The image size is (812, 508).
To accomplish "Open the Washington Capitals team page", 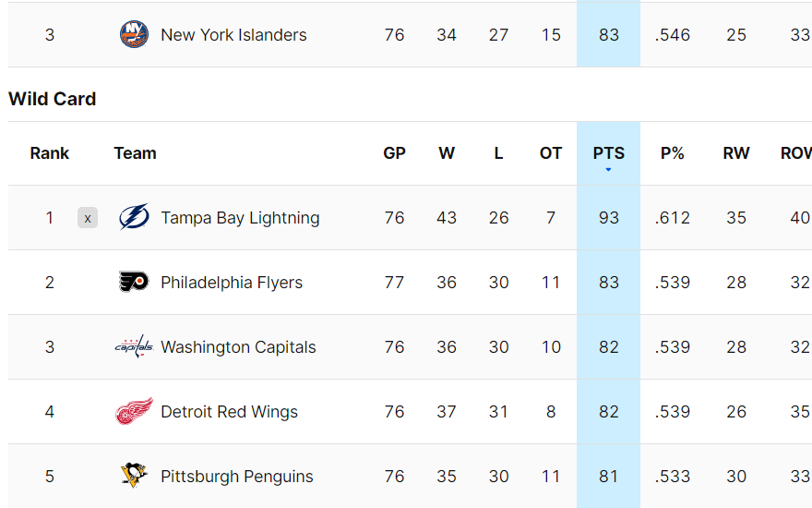I will 238,346.
